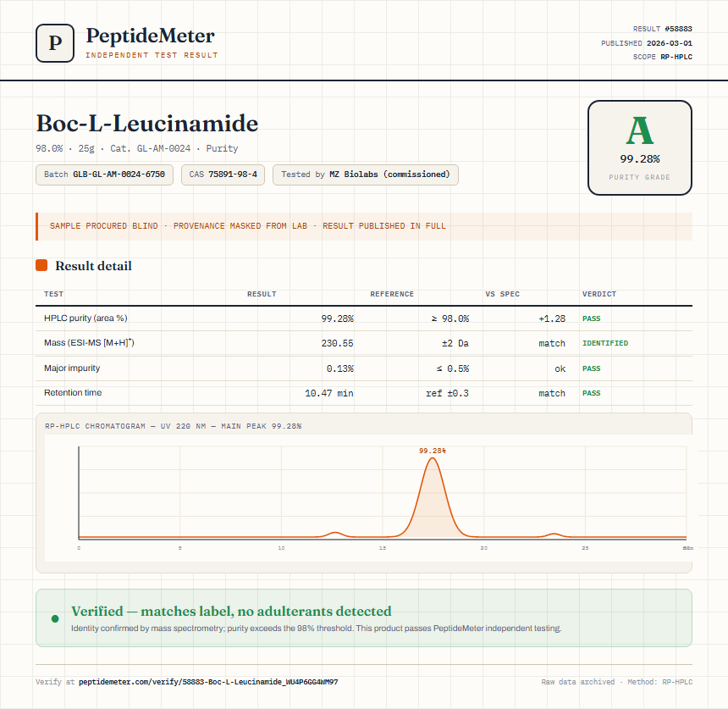
Task: Click the 99.28% peak label on chromatogram
Action: click(x=433, y=451)
